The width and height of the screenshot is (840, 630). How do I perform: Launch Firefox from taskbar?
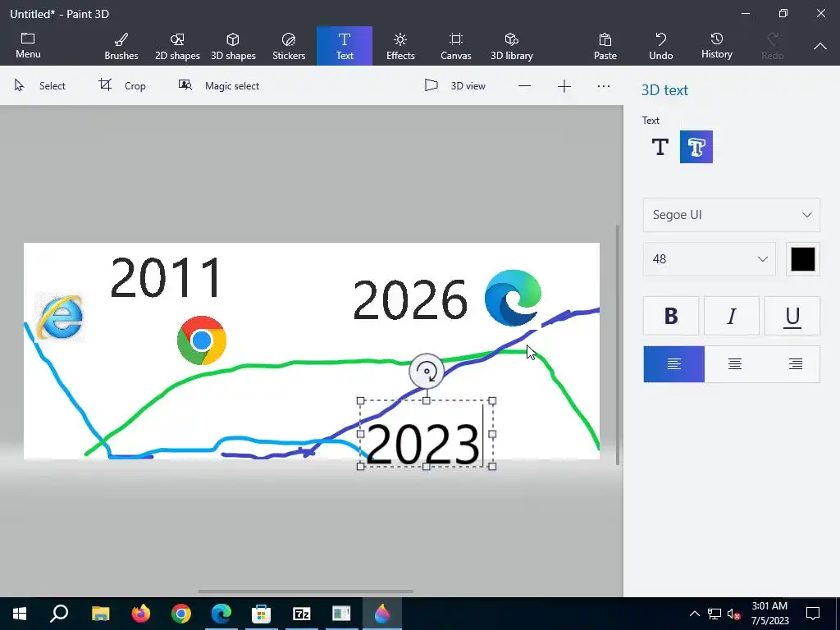pos(141,614)
